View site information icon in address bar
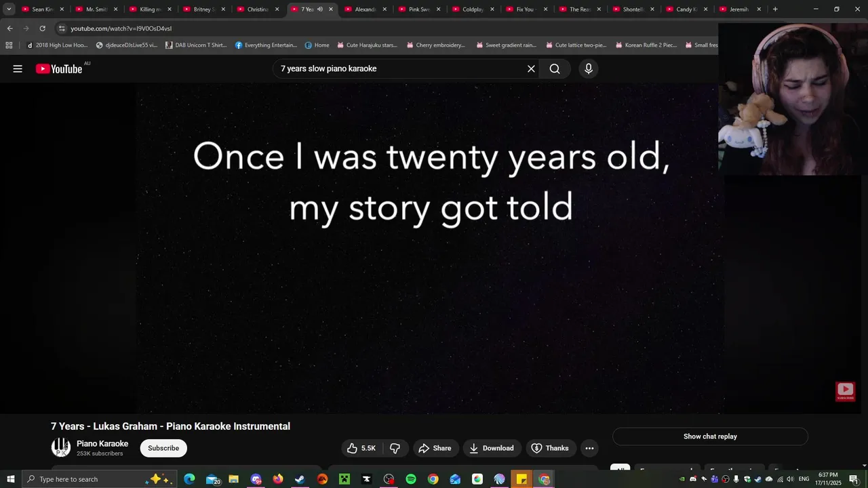868x488 pixels. click(62, 28)
